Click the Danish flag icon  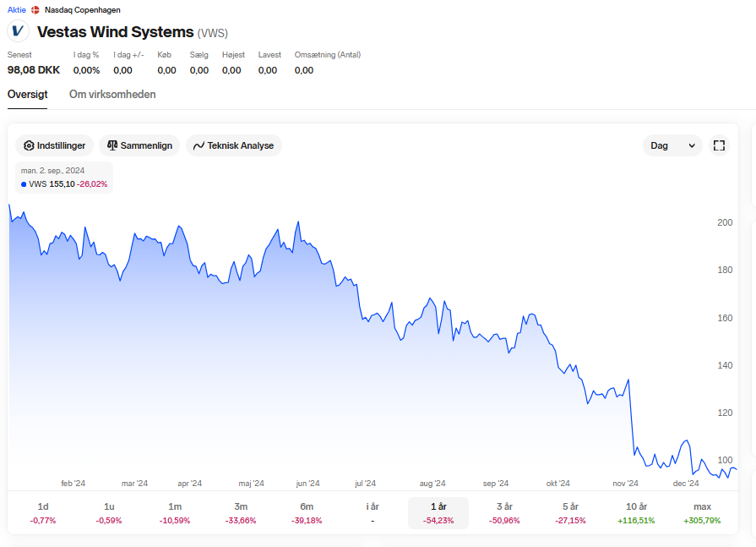[x=35, y=9]
